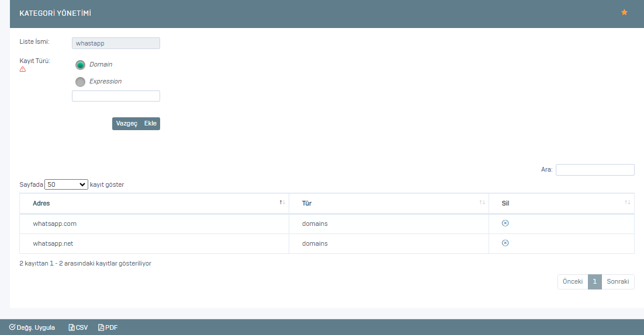
Task: Click the record count summary text
Action: tap(85, 263)
